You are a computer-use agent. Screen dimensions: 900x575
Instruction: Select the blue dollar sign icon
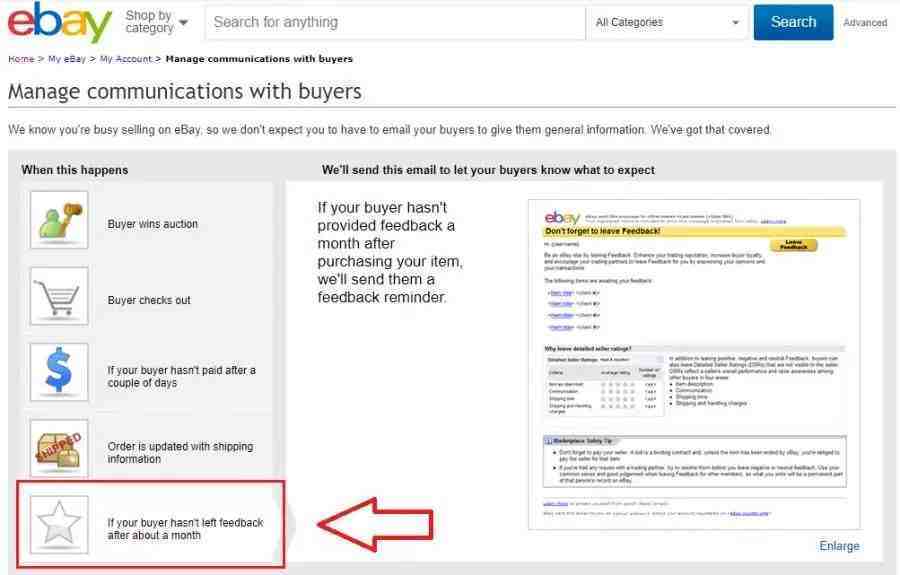59,372
